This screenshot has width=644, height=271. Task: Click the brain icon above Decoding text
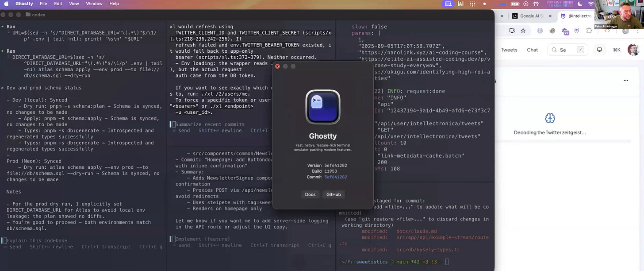550,118
